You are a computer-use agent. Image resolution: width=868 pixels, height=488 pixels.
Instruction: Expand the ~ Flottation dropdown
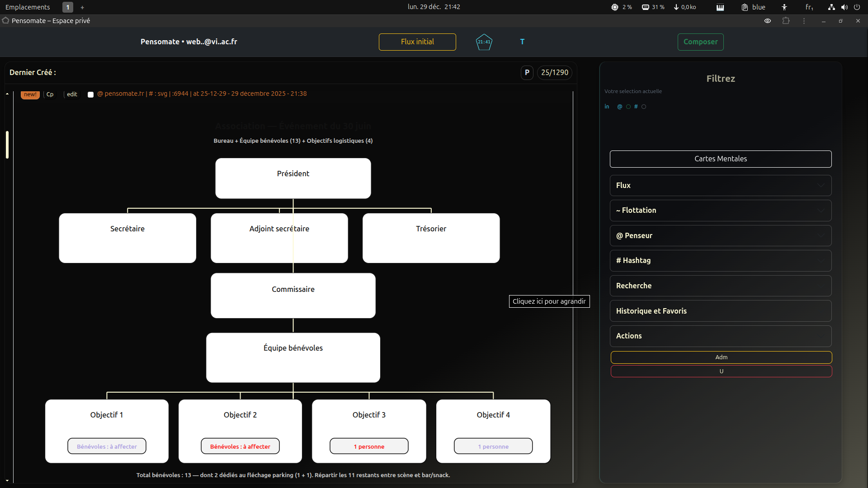coord(721,211)
